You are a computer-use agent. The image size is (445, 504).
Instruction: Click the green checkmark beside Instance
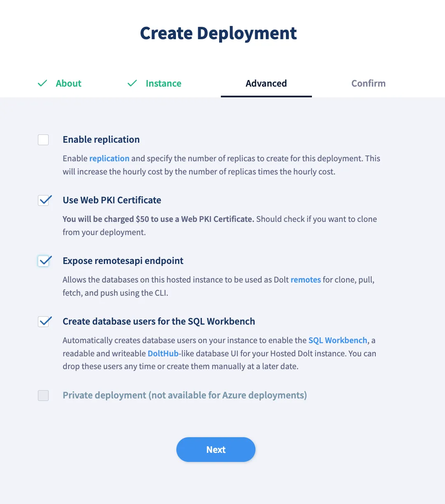pyautogui.click(x=132, y=83)
